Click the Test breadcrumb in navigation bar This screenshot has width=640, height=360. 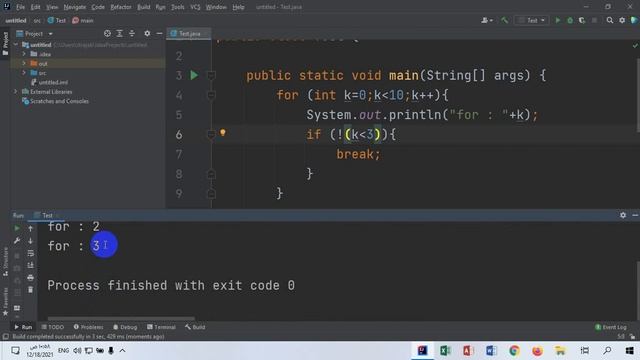tap(57, 20)
